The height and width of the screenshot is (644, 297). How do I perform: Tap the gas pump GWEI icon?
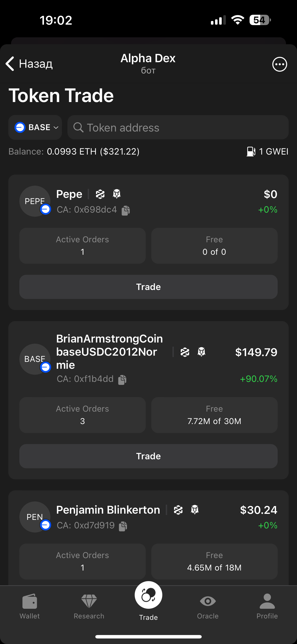click(x=251, y=152)
